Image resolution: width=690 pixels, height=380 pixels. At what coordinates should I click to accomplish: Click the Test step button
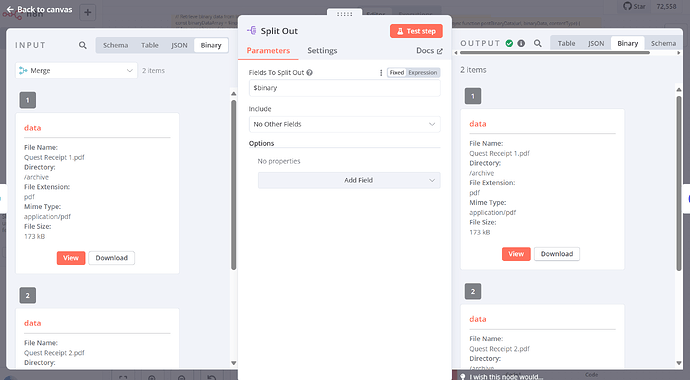pos(416,31)
